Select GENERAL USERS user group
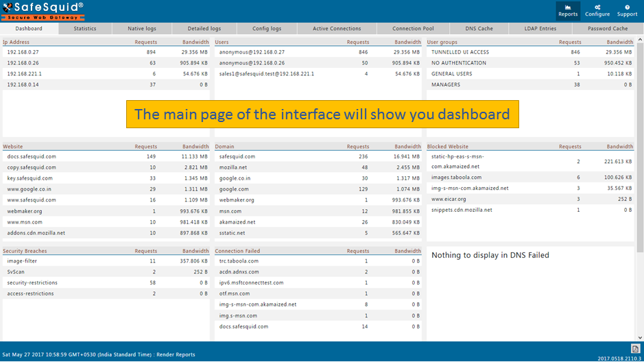The width and height of the screenshot is (644, 362). pyautogui.click(x=530, y=74)
